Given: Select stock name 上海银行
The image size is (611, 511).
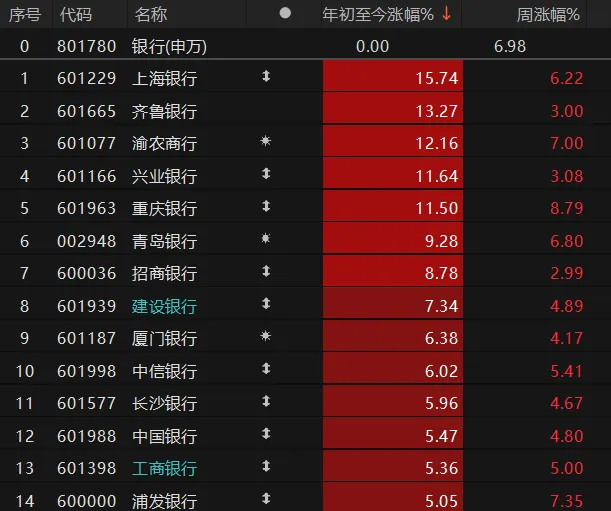Looking at the screenshot, I should (x=164, y=78).
